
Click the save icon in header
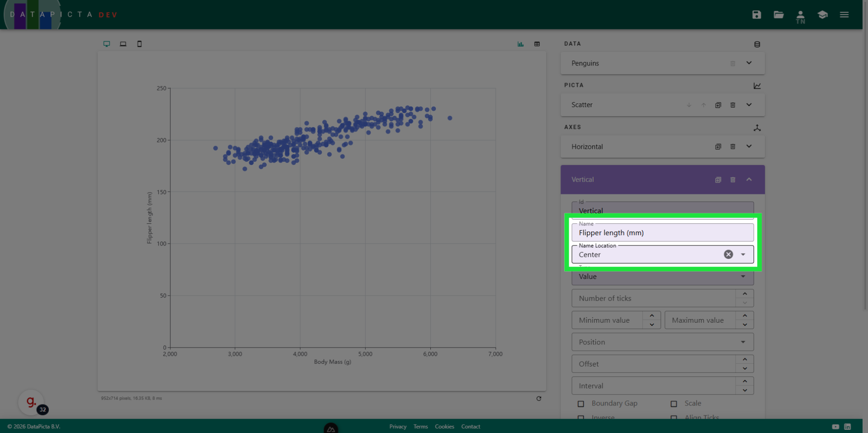(756, 14)
